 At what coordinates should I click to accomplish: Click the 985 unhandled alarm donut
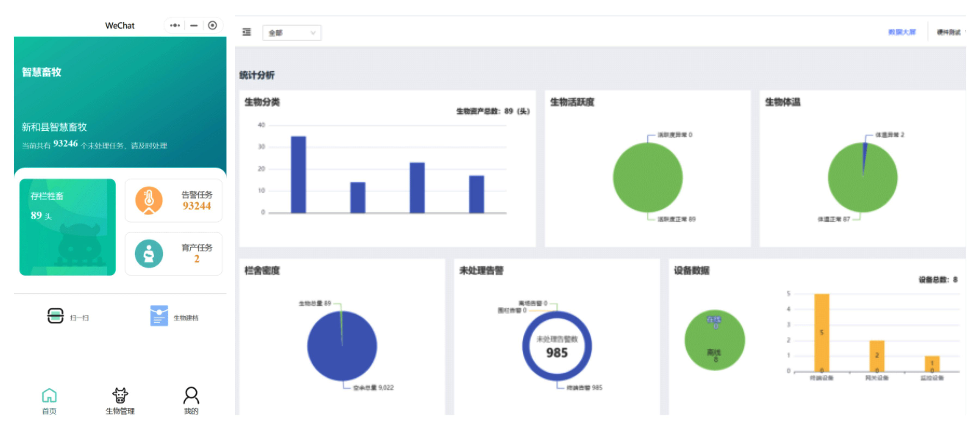pos(557,346)
